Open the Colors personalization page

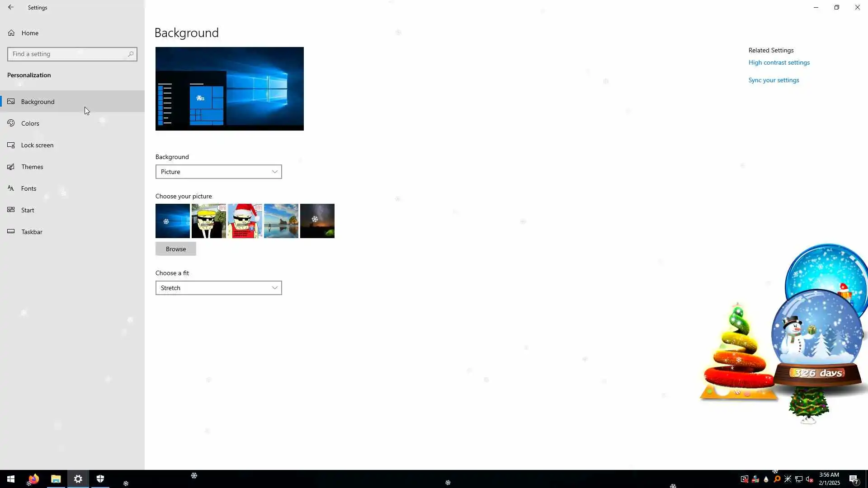(30, 123)
